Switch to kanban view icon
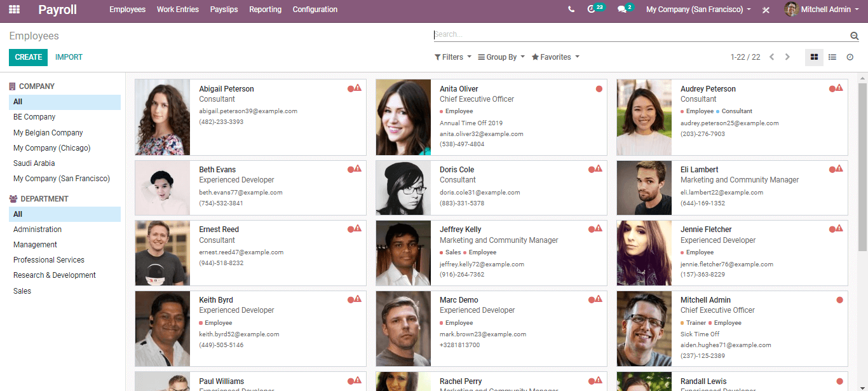The image size is (868, 391). tap(814, 57)
